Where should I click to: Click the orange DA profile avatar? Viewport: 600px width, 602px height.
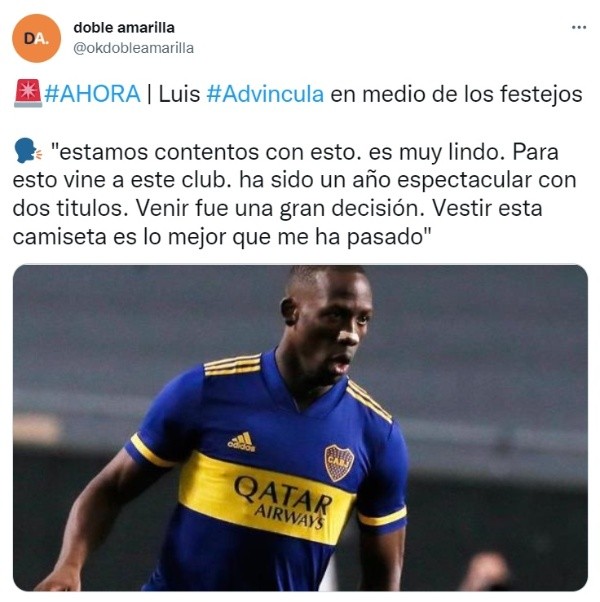(36, 38)
